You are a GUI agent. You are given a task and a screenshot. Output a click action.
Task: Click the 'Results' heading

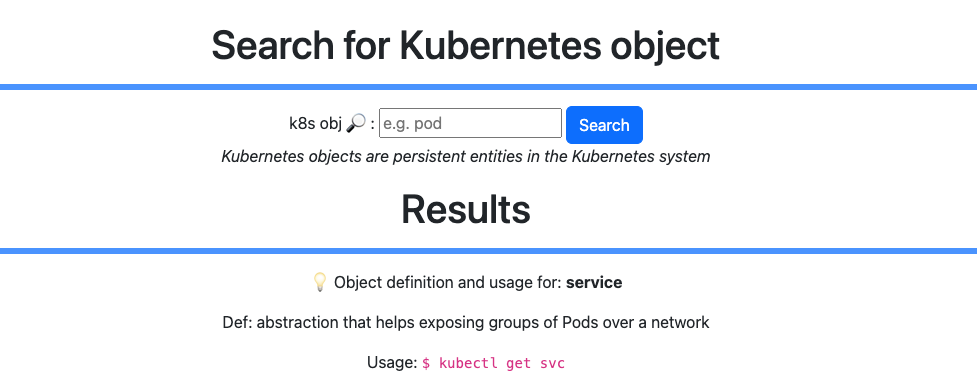[465, 209]
